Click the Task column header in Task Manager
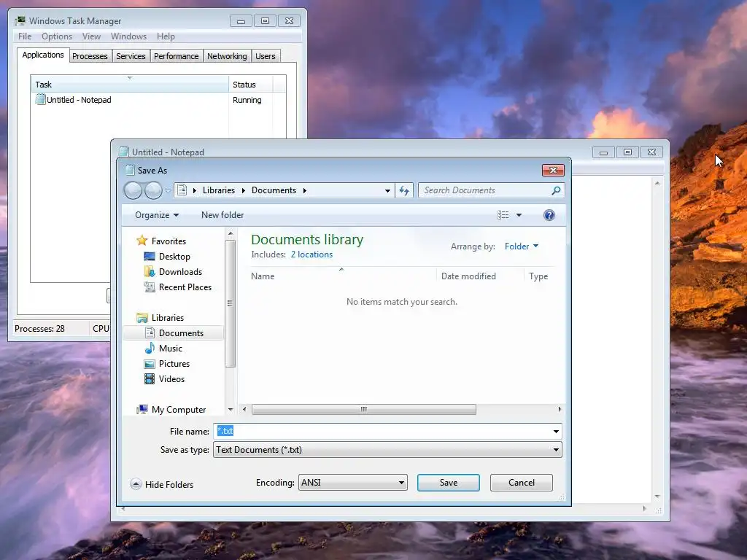This screenshot has width=747, height=560. [x=130, y=85]
